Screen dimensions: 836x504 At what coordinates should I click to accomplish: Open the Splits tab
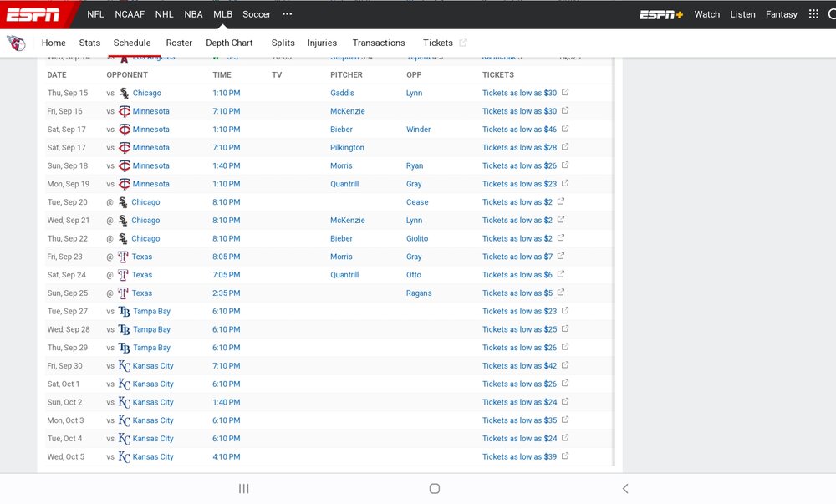point(283,43)
